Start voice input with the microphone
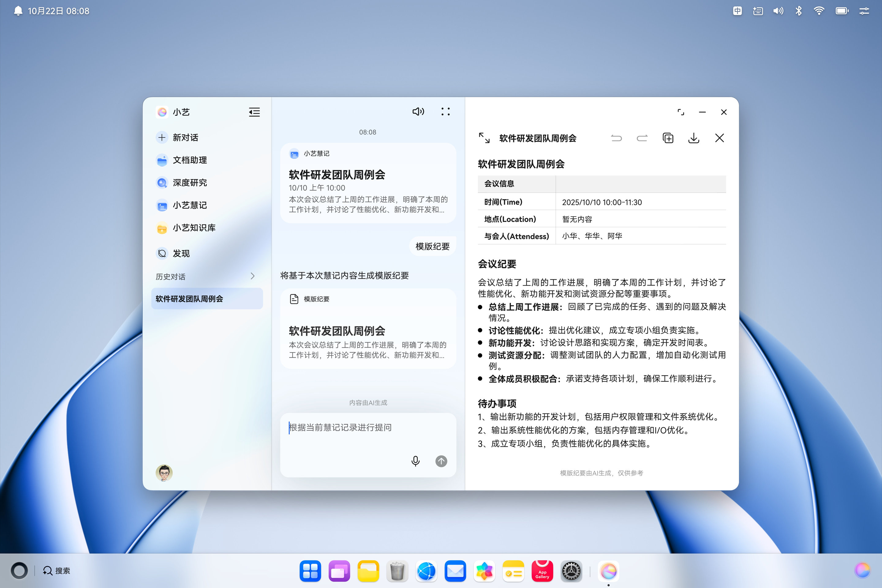Viewport: 882px width, 588px height. point(416,461)
